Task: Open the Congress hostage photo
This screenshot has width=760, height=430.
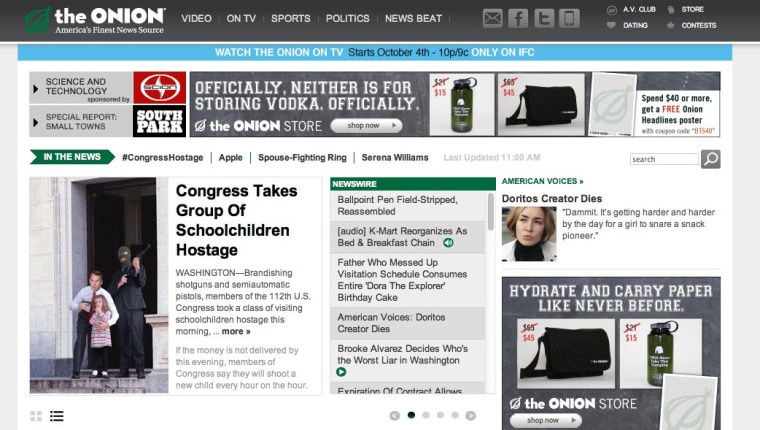Action: pyautogui.click(x=99, y=285)
